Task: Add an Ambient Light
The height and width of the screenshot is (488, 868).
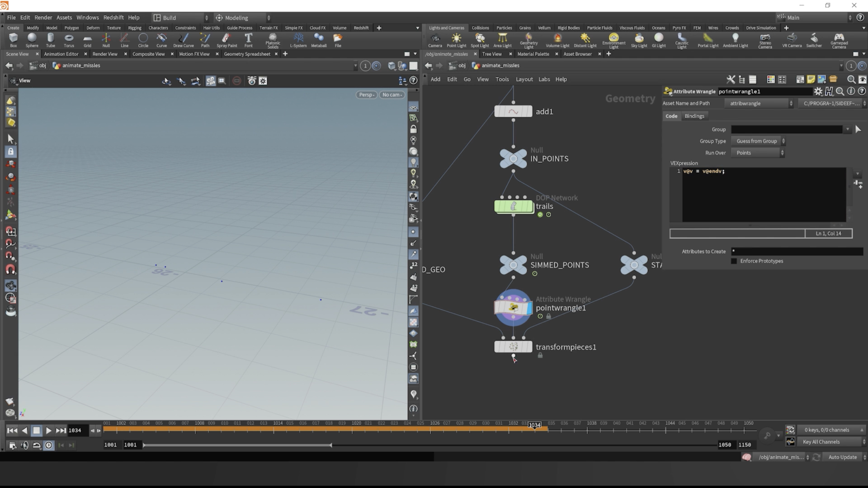Action: pos(735,40)
